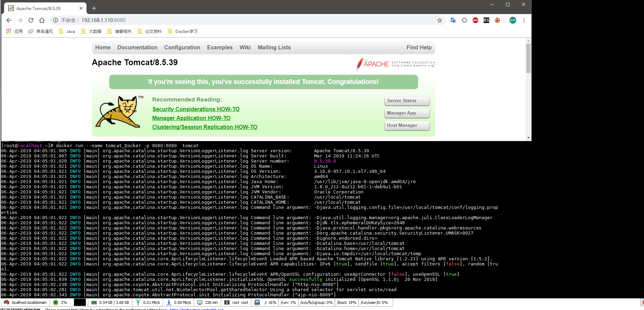Open Mailing Lists in Tomcat navigation

coord(274,47)
